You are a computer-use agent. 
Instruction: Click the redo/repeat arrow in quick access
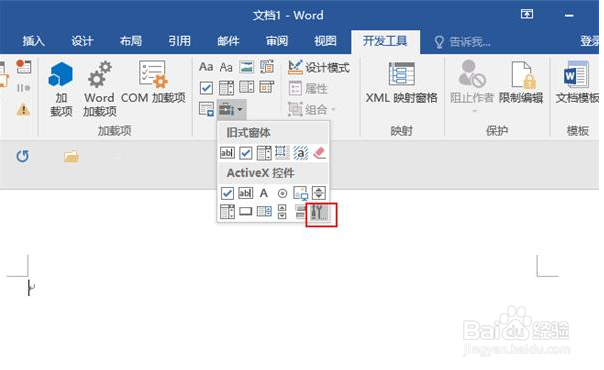point(22,156)
